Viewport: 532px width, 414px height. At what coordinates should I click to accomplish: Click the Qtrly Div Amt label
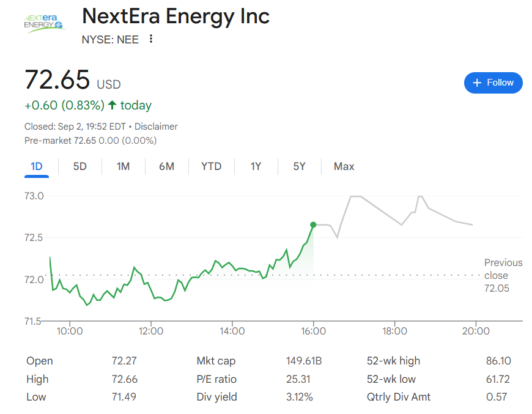tap(398, 397)
